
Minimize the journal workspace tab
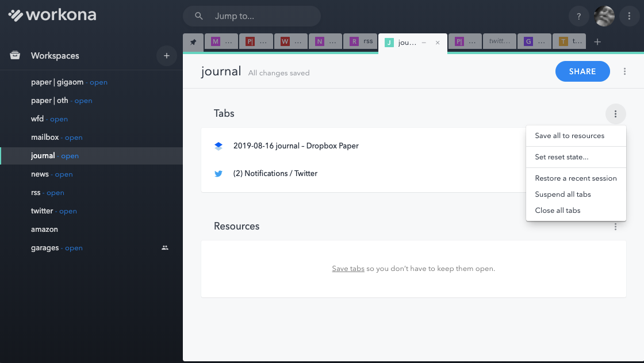[424, 43]
